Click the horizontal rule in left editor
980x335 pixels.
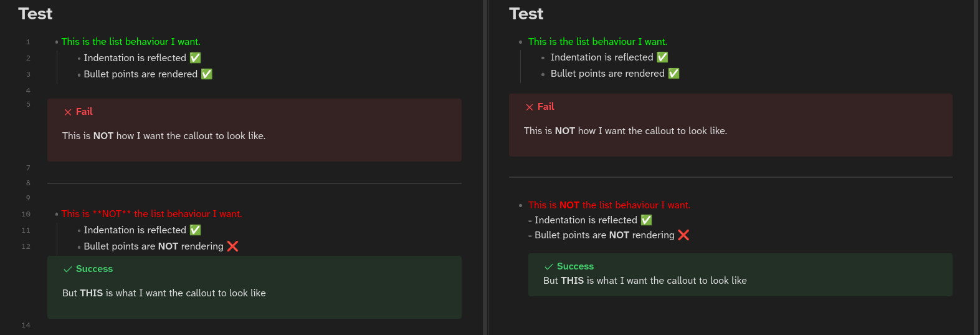point(254,183)
